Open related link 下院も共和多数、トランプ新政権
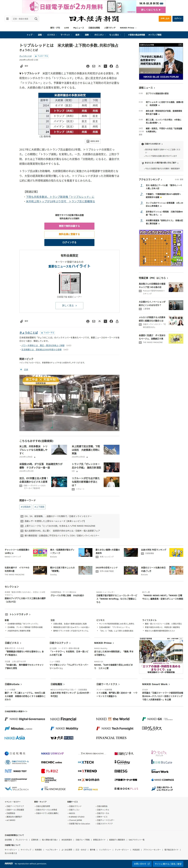The height and width of the screenshot is (868, 188). point(60,197)
